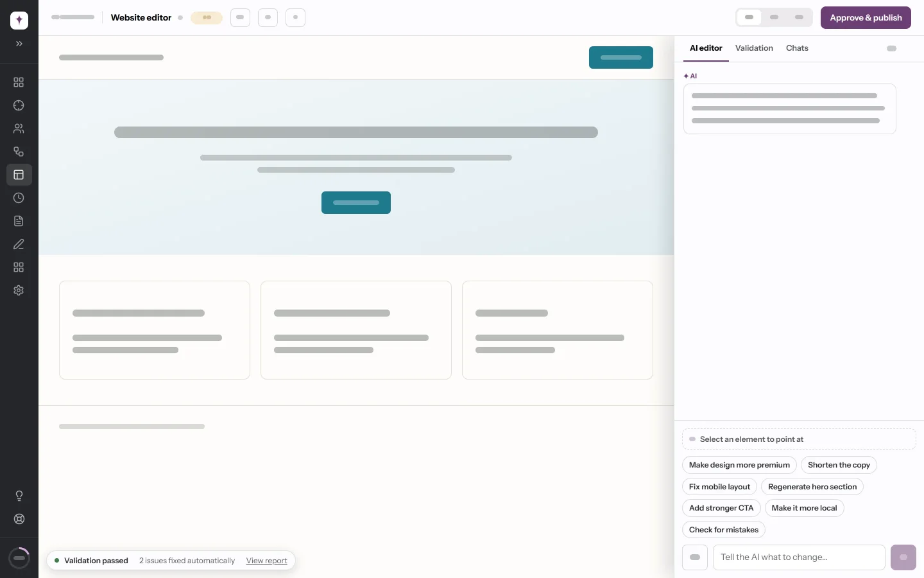The height and width of the screenshot is (578, 924).
Task: Choose the 'Add stronger CTA' chip
Action: [x=721, y=508]
